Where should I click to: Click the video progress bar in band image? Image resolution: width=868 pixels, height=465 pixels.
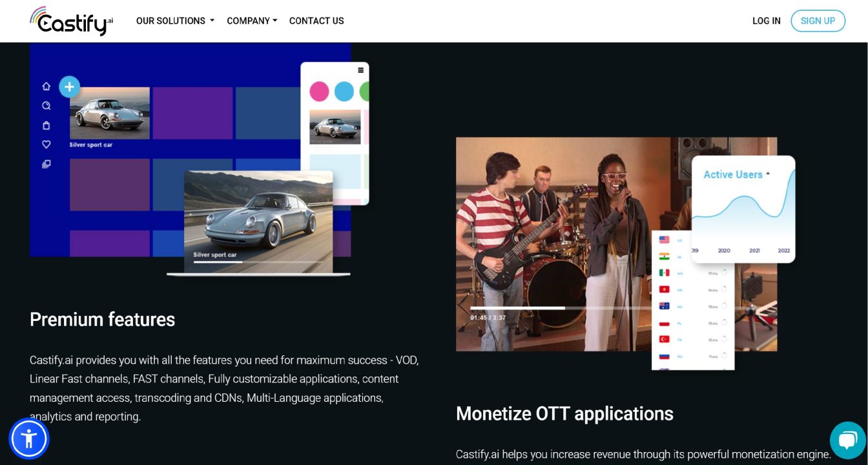(555, 308)
